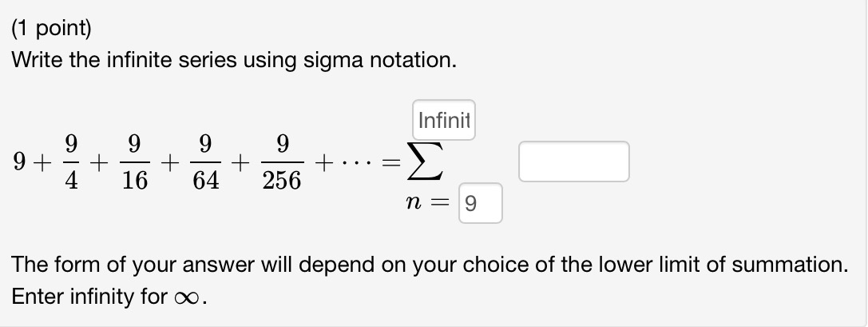
Task: Click the "(1 point)" label
Action: click(51, 28)
